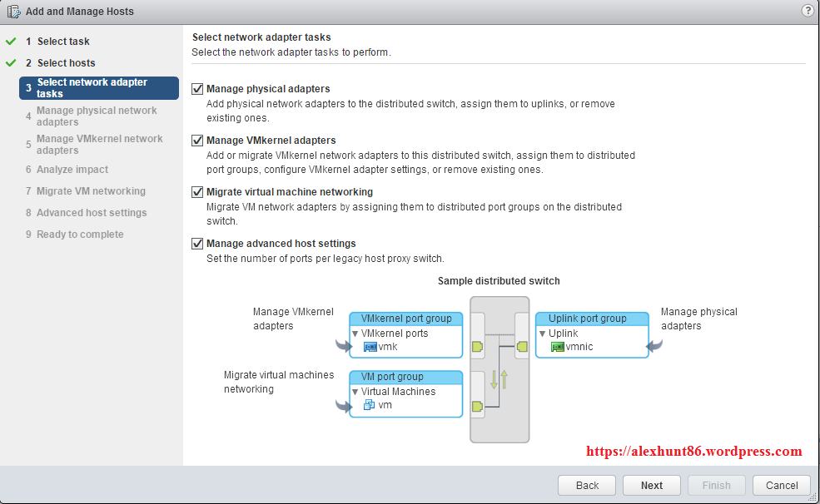Collapse the Virtual Machines tree node
Image resolution: width=820 pixels, height=504 pixels.
point(355,392)
